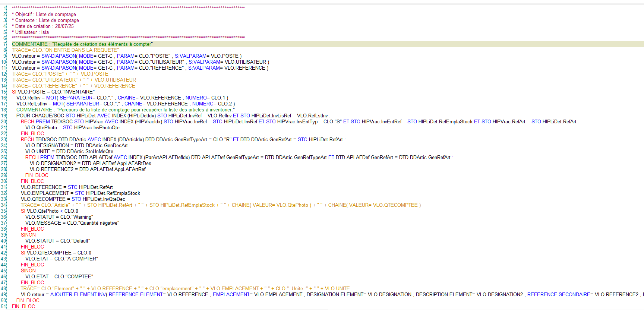Click the 'SI VLO.QTECOMPTEE = CLO.0' condition

[56, 253]
